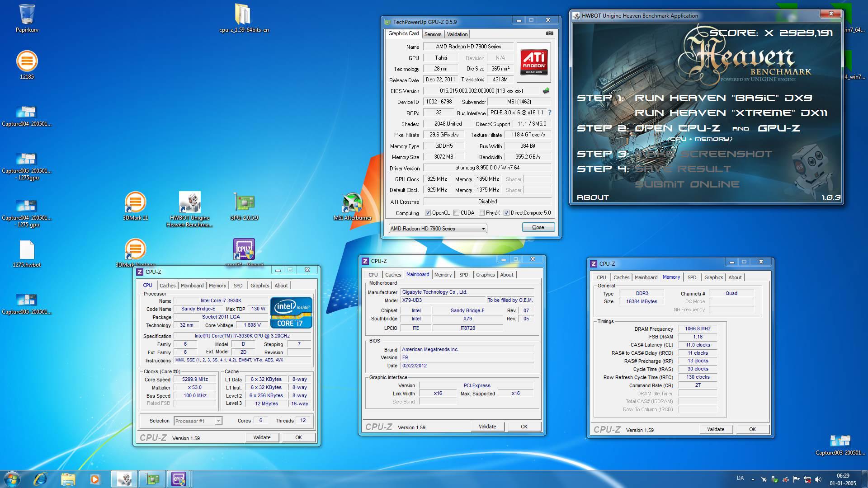The image size is (868, 488).
Task: Click Validate in CPU-Z Intel Core i7 3930K window
Action: (262, 437)
